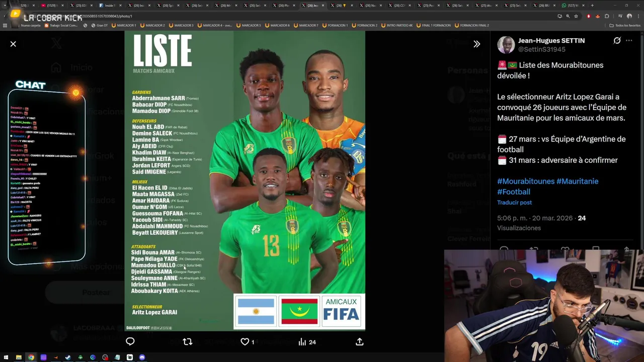Click Traducir post link
The width and height of the screenshot is (644, 362).
click(x=514, y=202)
